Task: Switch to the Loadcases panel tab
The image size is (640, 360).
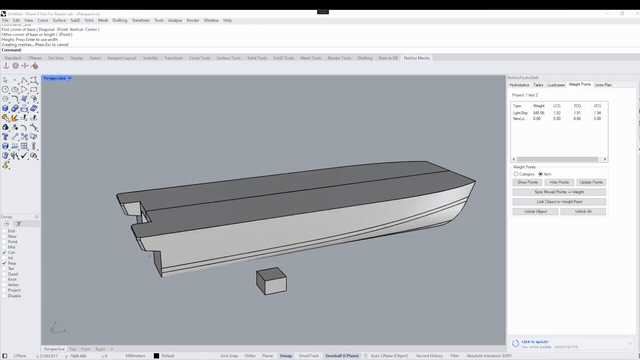Action: point(556,85)
